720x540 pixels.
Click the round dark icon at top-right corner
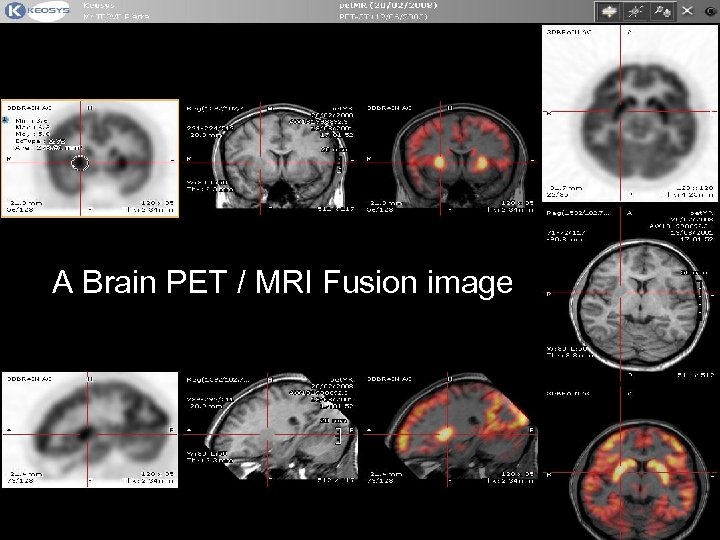(712, 11)
